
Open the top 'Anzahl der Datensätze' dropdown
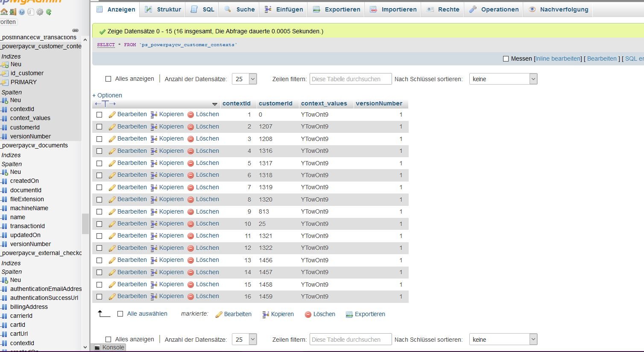click(x=244, y=79)
